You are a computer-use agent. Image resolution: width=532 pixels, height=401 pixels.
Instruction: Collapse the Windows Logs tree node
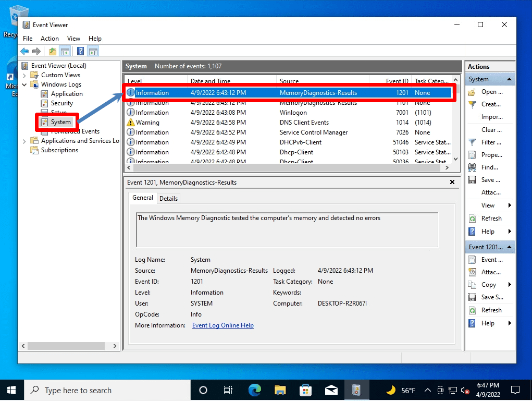(24, 84)
